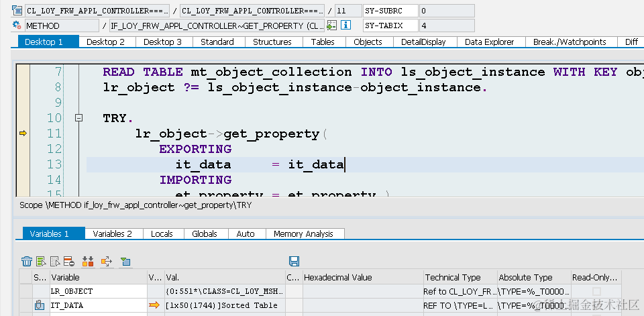Collapse the TRY block at line 10

tap(79, 118)
